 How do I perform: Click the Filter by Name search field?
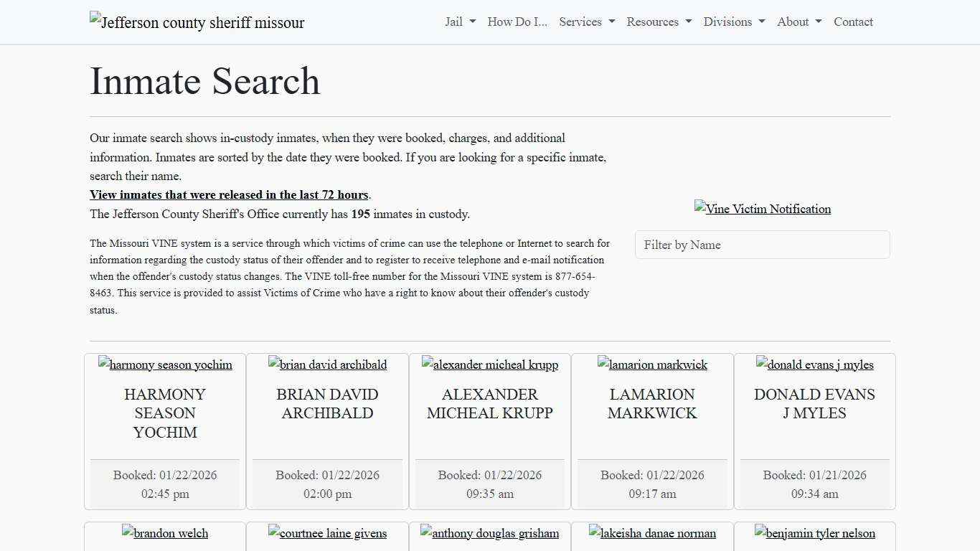(x=763, y=245)
